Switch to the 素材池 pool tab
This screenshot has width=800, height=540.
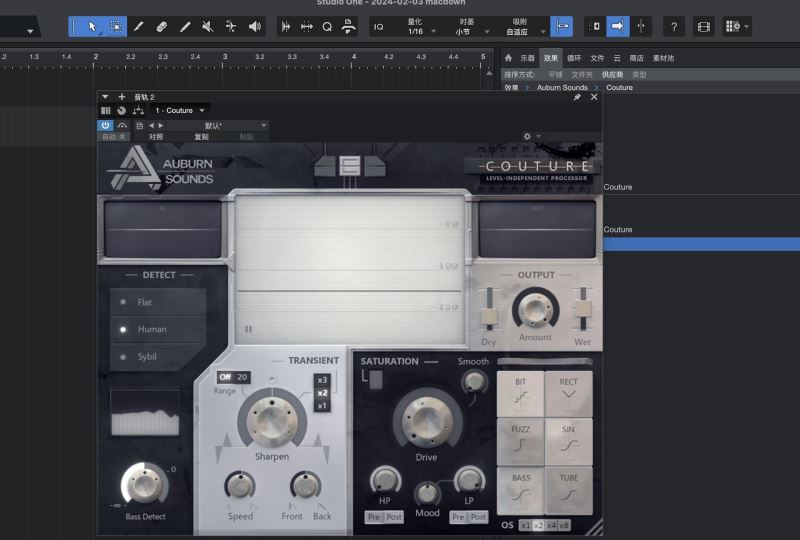point(663,58)
